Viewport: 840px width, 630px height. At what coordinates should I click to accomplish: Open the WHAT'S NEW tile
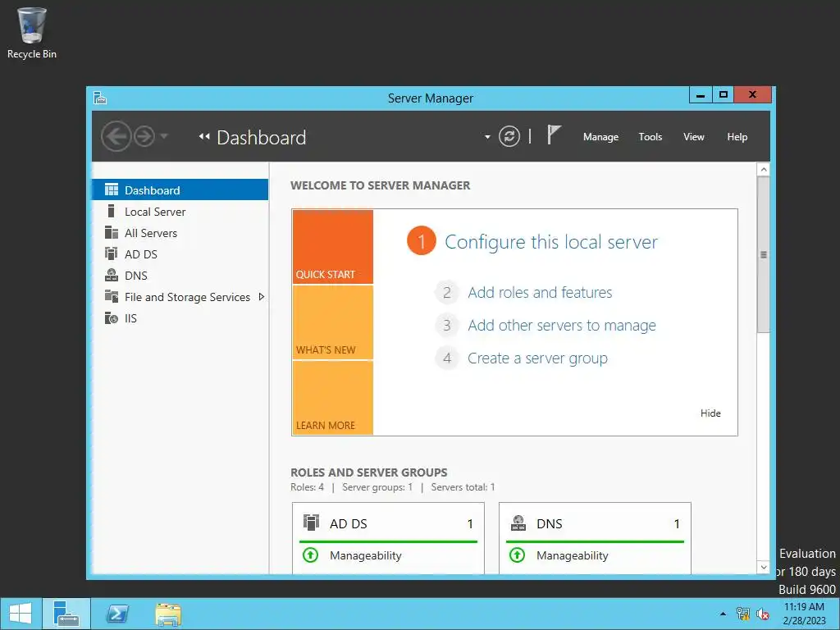[333, 322]
